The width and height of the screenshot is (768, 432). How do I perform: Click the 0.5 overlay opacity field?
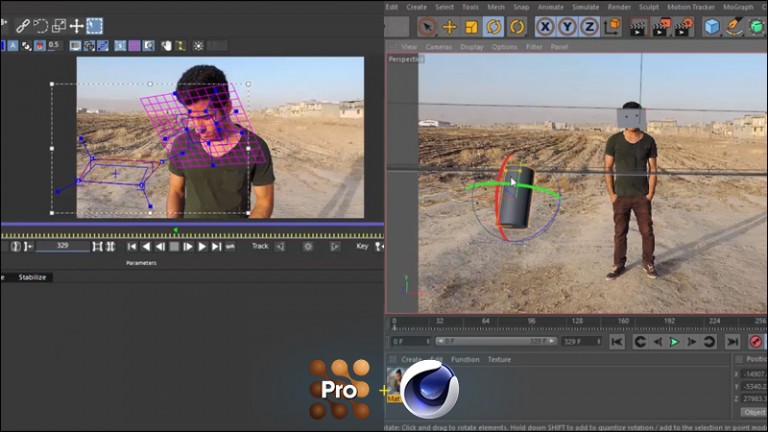point(54,46)
